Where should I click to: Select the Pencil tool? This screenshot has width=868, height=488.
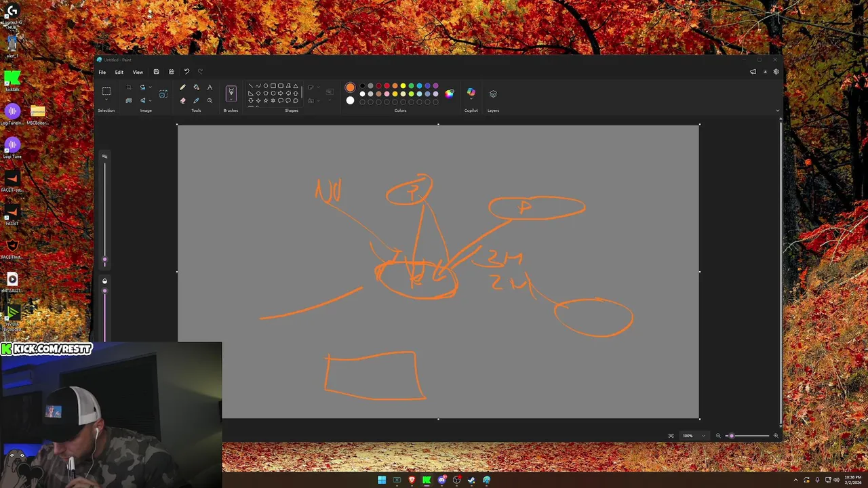[x=182, y=87]
